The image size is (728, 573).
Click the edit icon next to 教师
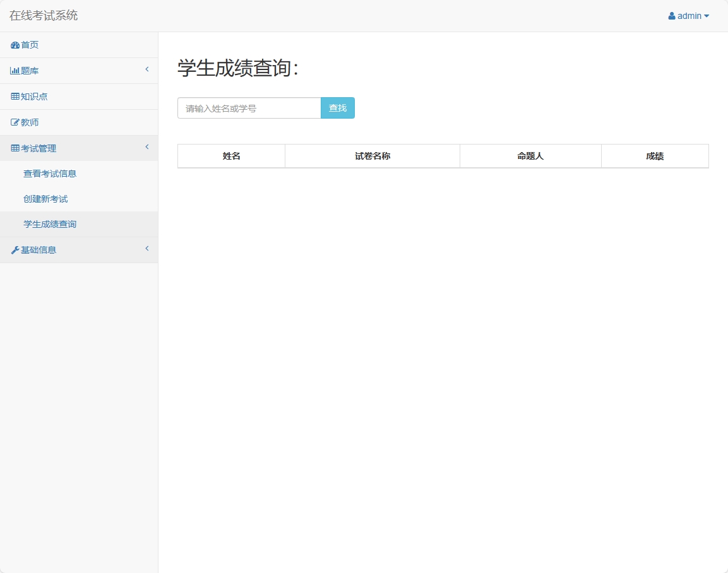[x=13, y=122]
